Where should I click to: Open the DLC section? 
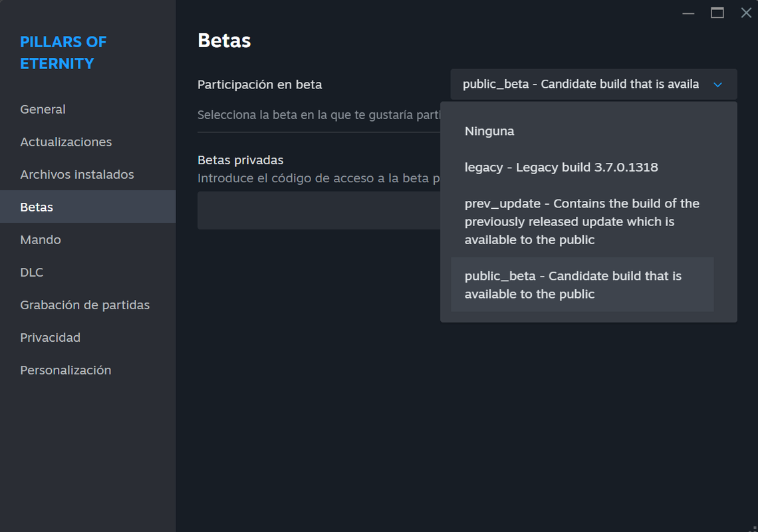tap(32, 272)
